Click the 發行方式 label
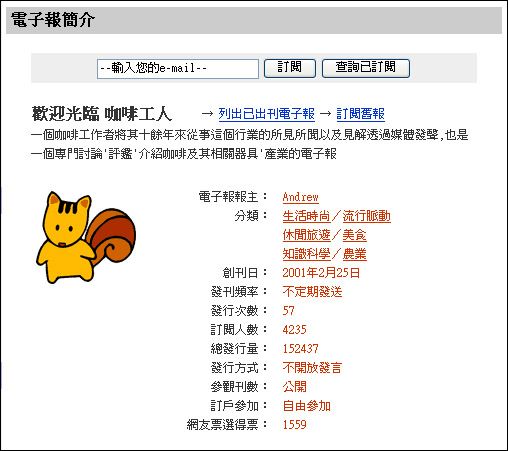The image size is (508, 451). (x=238, y=368)
